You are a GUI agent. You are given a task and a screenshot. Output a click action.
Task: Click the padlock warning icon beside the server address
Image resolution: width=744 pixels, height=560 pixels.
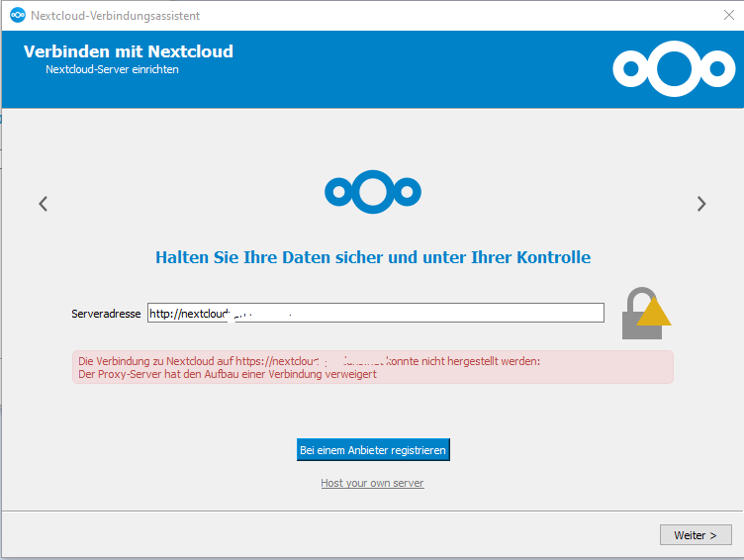tap(646, 314)
